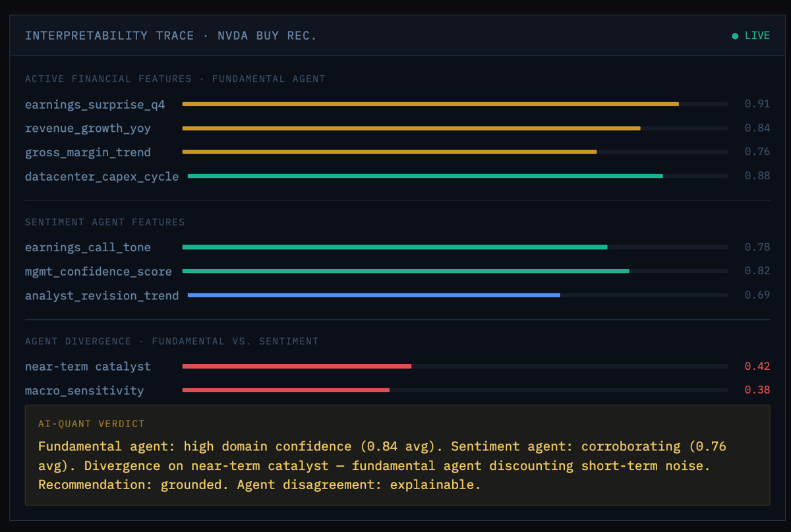Click the gross_margin_trend bar

pyautogui.click(x=390, y=152)
